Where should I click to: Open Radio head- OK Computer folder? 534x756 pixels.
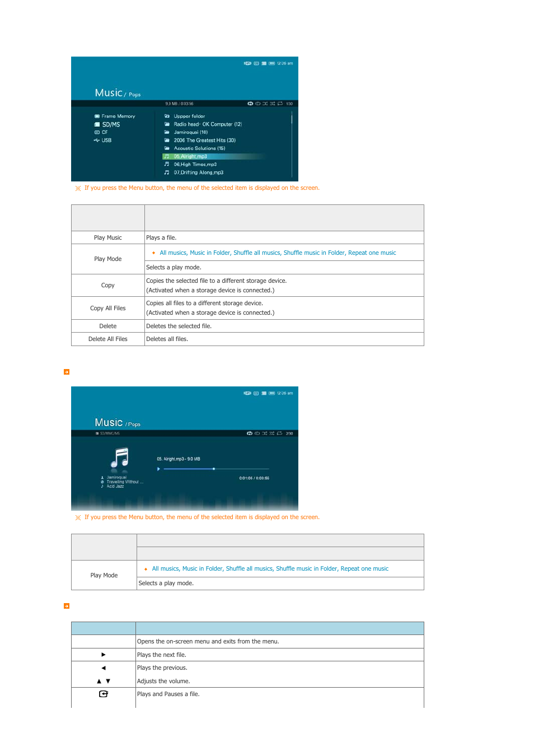coord(208,124)
